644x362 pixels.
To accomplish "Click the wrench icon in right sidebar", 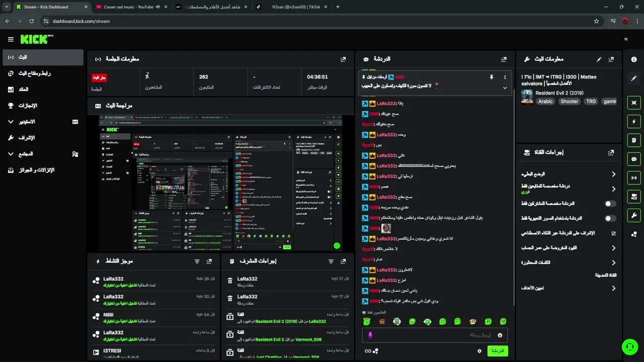I will coord(634,215).
